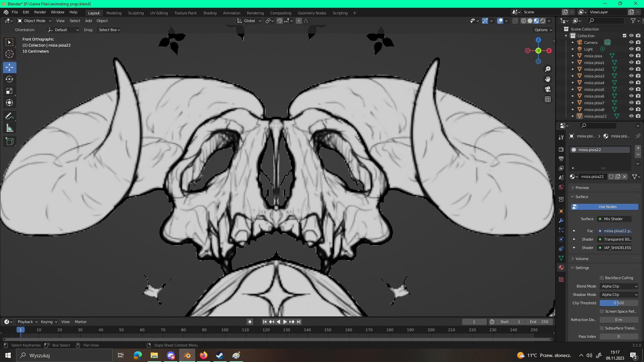Enable Backface Culling checkbox

[602, 278]
